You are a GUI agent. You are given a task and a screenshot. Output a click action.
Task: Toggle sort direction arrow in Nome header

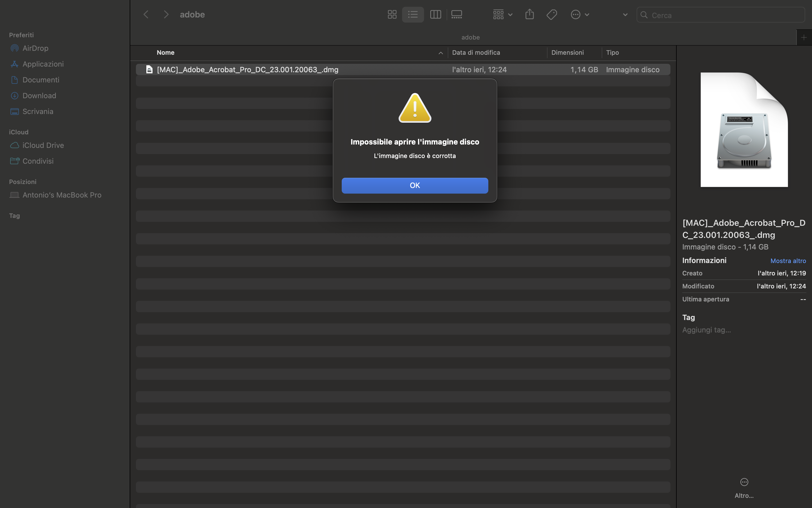coord(441,53)
